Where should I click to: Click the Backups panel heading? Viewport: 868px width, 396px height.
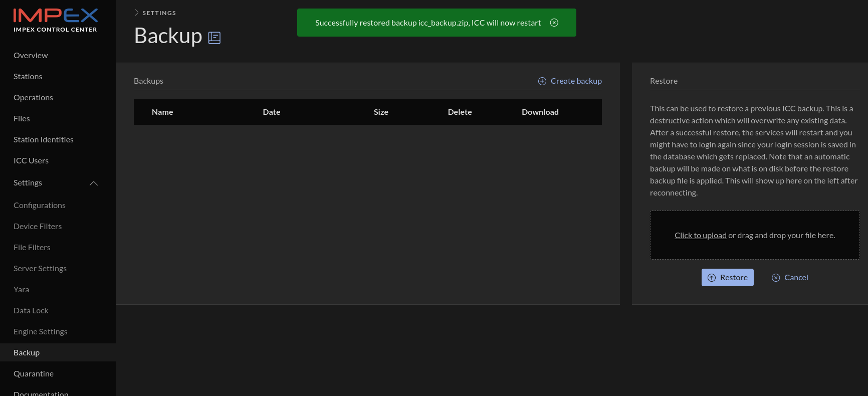point(148,81)
